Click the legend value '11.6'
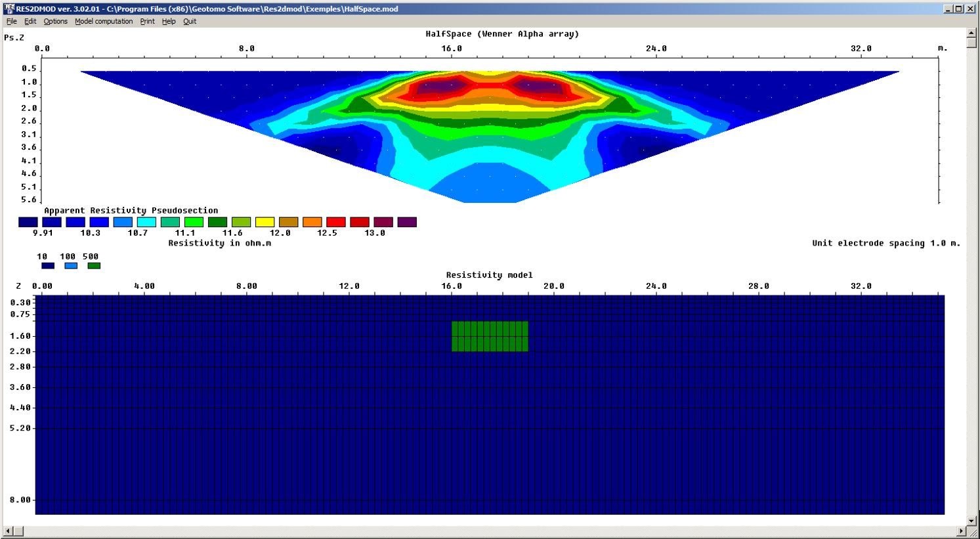 click(232, 233)
